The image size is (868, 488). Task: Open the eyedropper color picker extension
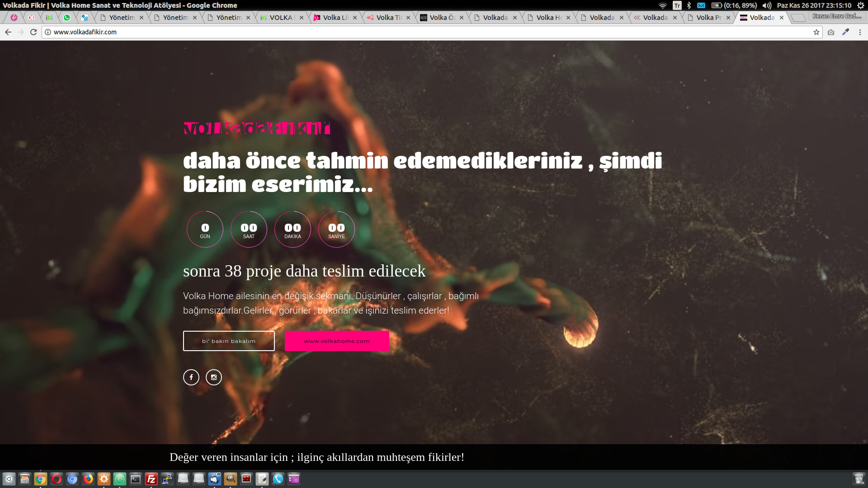click(x=845, y=32)
